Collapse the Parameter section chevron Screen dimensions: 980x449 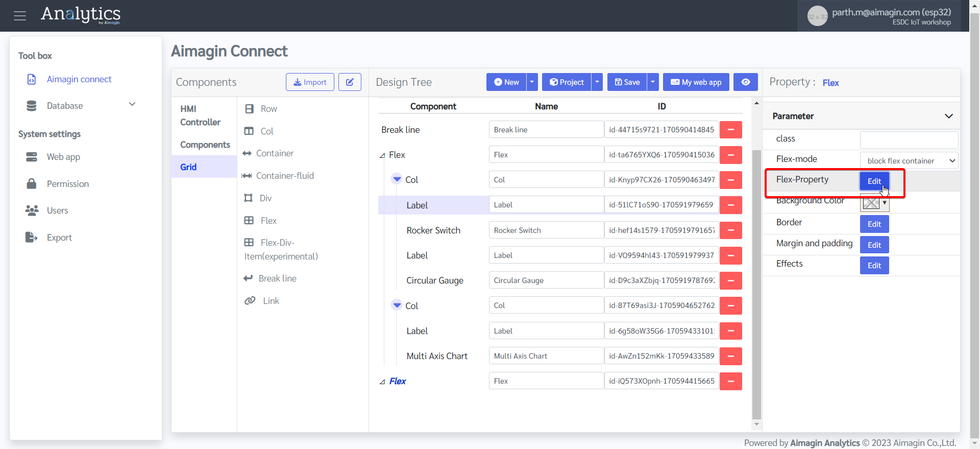[949, 116]
